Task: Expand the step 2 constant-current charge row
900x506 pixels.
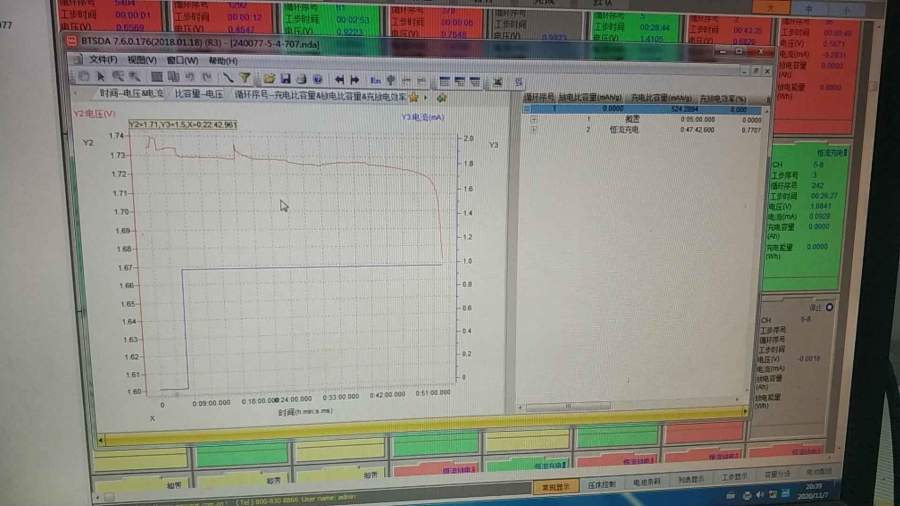Action: 534,130
